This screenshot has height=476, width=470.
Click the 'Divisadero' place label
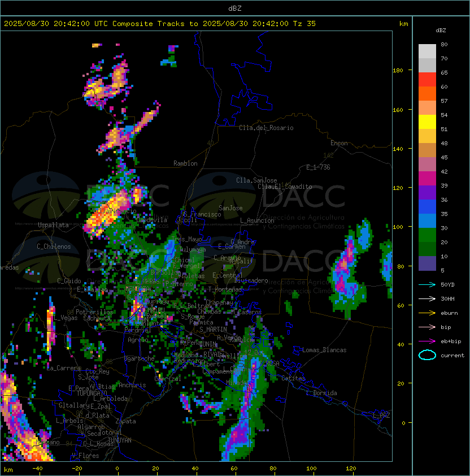pyautogui.click(x=251, y=280)
